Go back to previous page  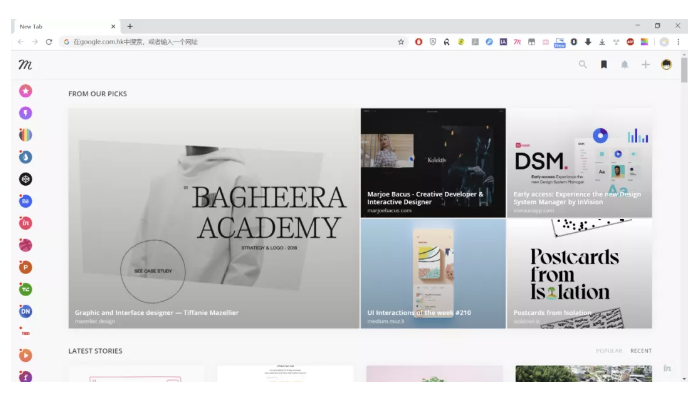(x=21, y=42)
